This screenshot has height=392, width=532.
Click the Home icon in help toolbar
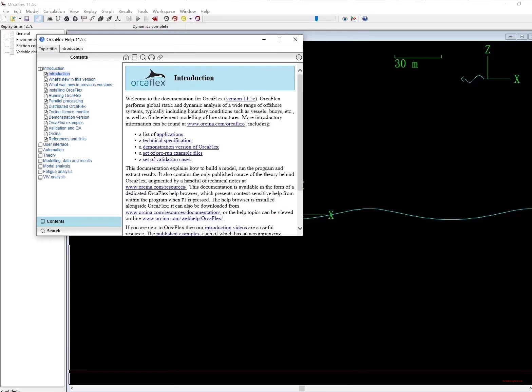tap(126, 57)
